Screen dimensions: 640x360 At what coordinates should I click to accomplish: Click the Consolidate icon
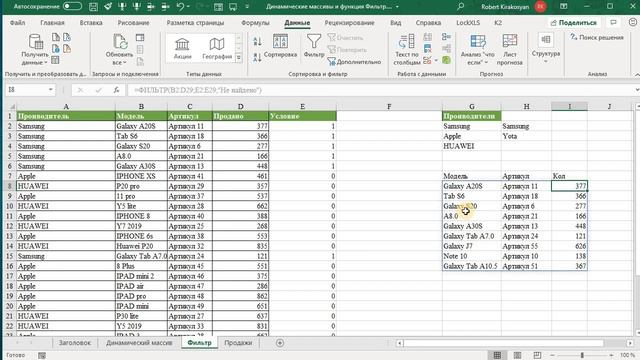pyautogui.click(x=446, y=37)
